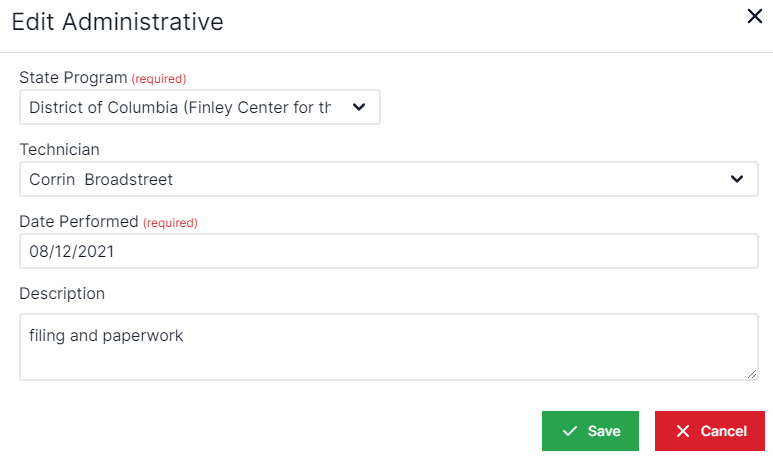Grab the Description textarea resize handle
Viewport: 773px width, 465px height.
(753, 375)
